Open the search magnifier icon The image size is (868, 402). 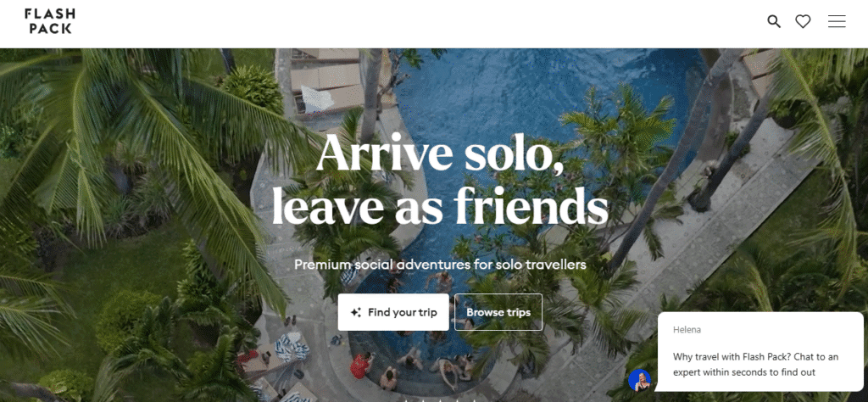[774, 21]
